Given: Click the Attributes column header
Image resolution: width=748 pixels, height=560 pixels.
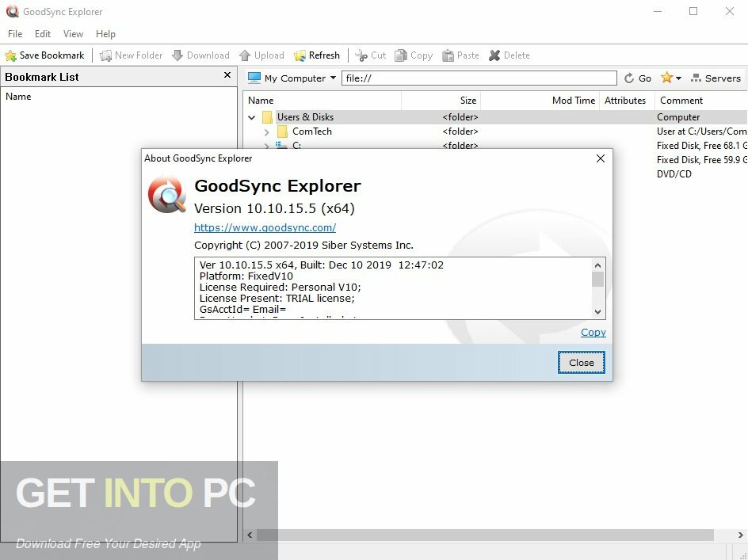Looking at the screenshot, I should [625, 101].
